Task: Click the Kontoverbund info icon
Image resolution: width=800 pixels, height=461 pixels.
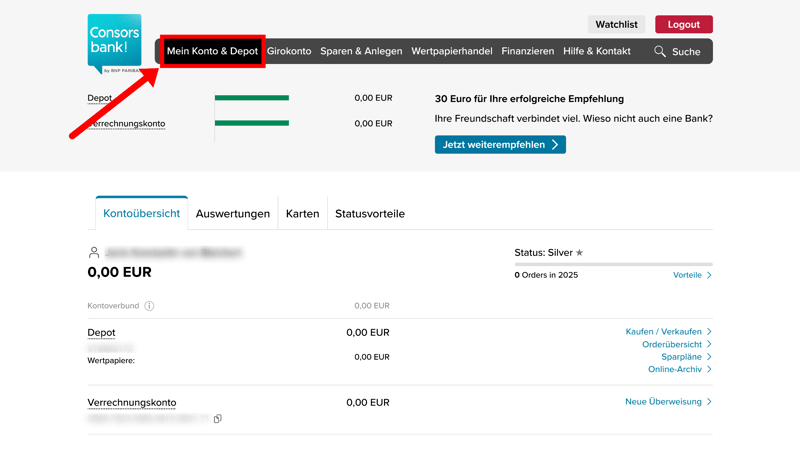Action: [x=149, y=306]
